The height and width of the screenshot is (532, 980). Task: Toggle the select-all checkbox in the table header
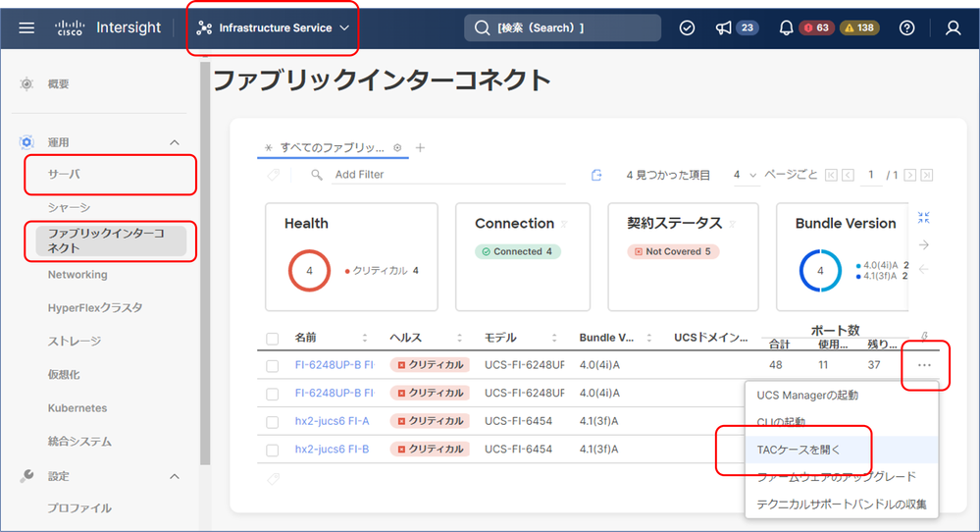273,339
